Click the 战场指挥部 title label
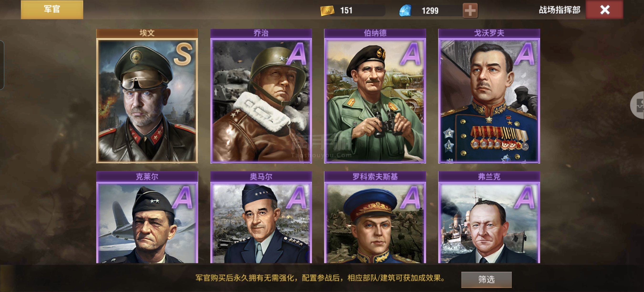 (560, 10)
